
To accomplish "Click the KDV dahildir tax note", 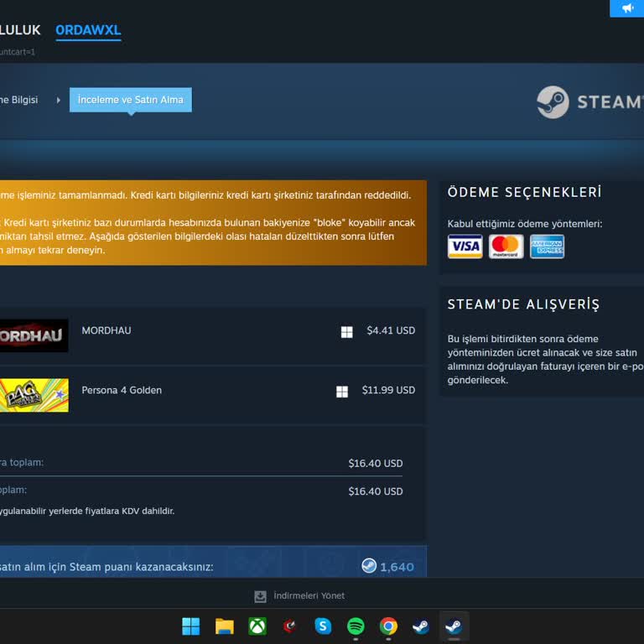I will tap(87, 511).
